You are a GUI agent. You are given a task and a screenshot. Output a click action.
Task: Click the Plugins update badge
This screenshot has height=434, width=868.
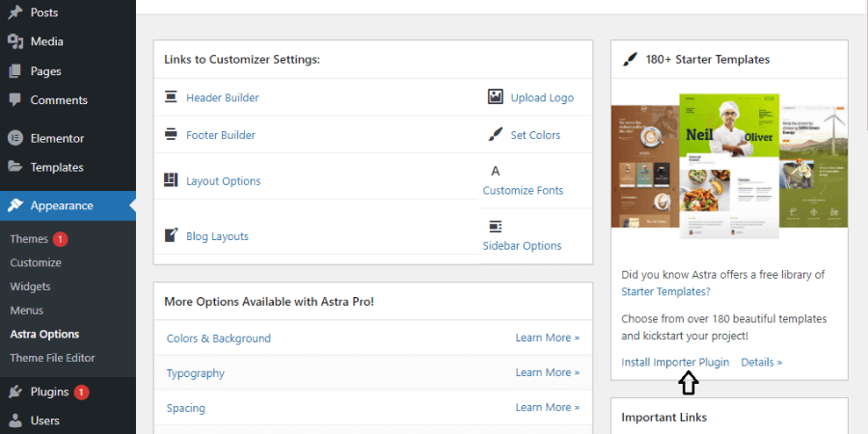click(81, 392)
